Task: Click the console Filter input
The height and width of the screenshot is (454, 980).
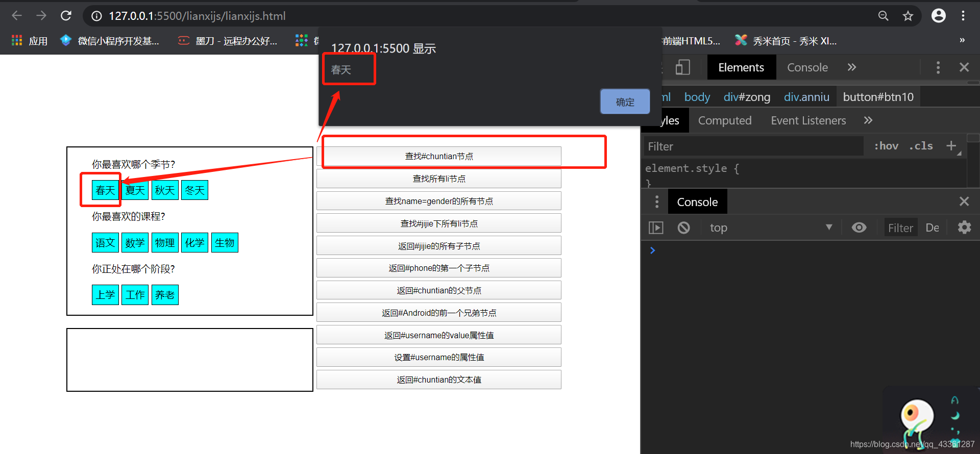Action: [901, 228]
